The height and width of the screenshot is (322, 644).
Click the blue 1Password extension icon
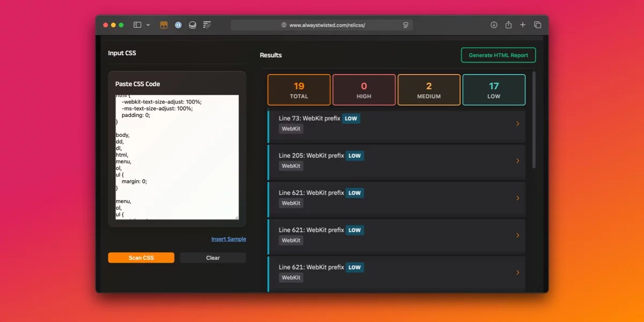click(x=178, y=25)
